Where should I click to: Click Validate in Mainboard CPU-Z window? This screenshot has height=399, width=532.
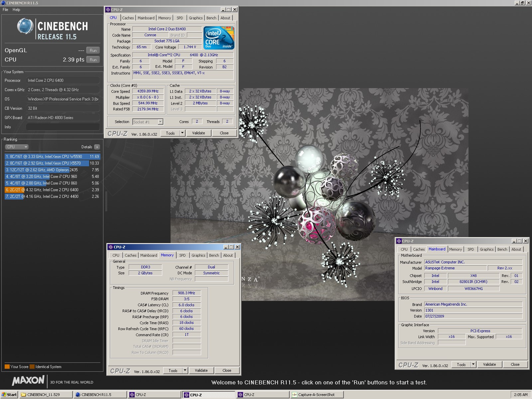(489, 364)
